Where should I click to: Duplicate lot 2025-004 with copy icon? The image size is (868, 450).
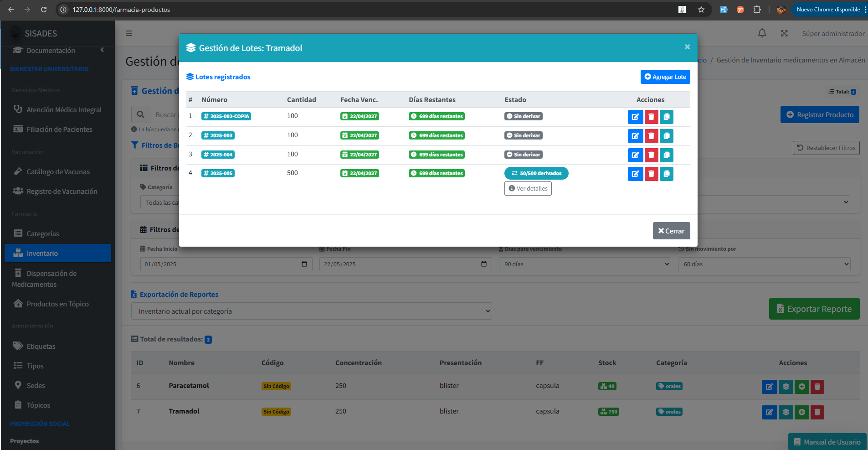coord(666,155)
